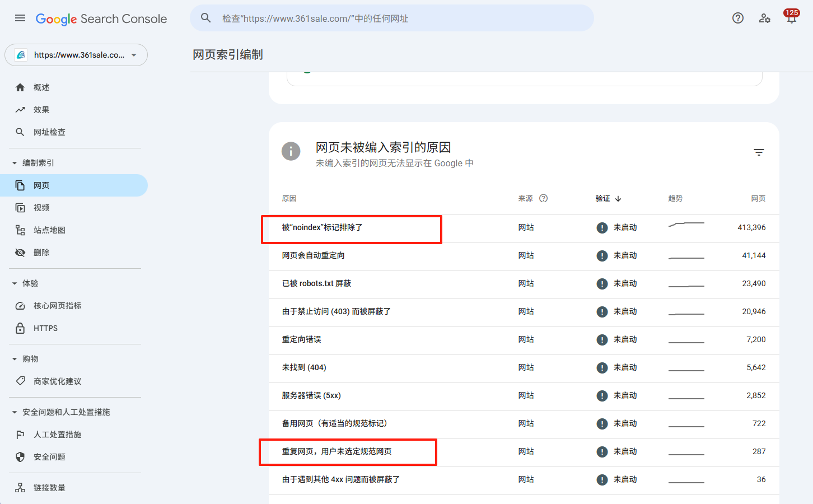Open notifications showing 125 alerts
Viewport: 813px width, 504px height.
791,17
